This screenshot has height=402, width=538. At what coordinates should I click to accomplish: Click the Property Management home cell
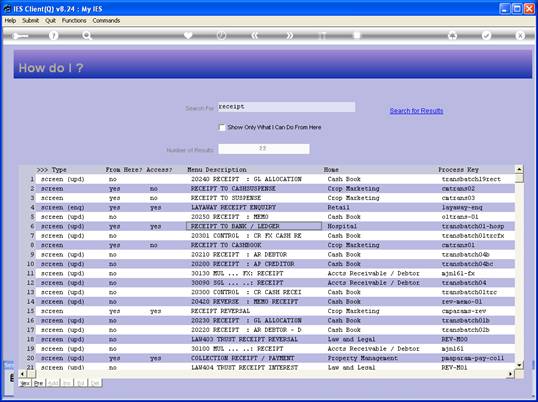tap(363, 358)
